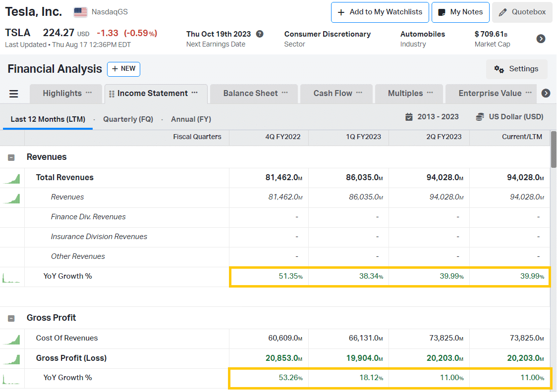The height and width of the screenshot is (392, 557).
Task: Click the Total Revenues row label
Action: pos(64,178)
